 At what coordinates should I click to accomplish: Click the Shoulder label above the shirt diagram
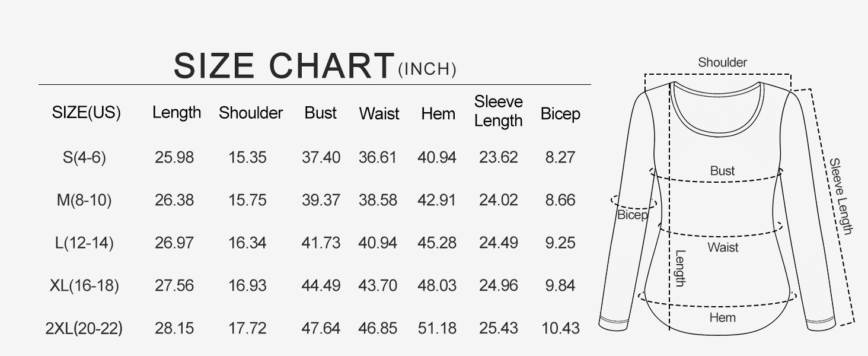[722, 62]
